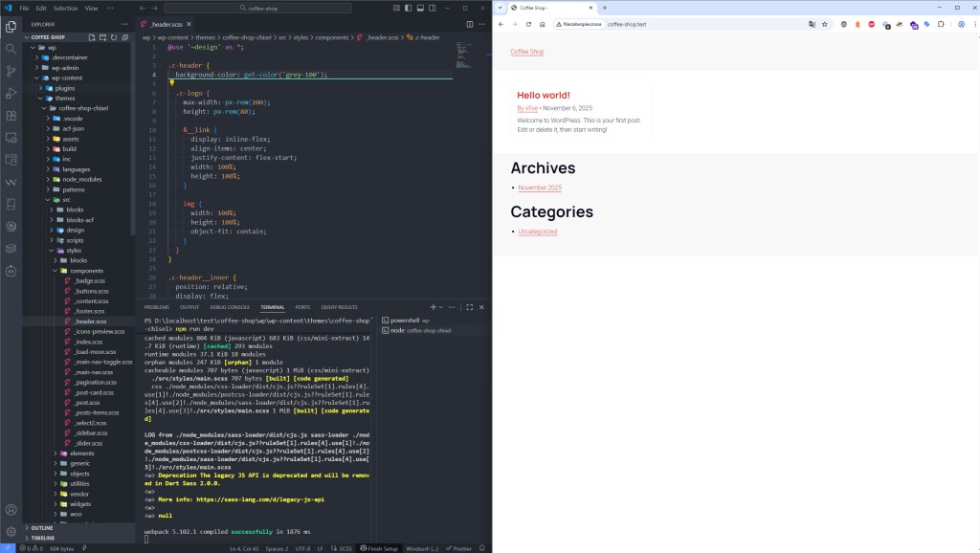Open the new terminal launch profile dropdown
This screenshot has width=980, height=553.
click(441, 307)
